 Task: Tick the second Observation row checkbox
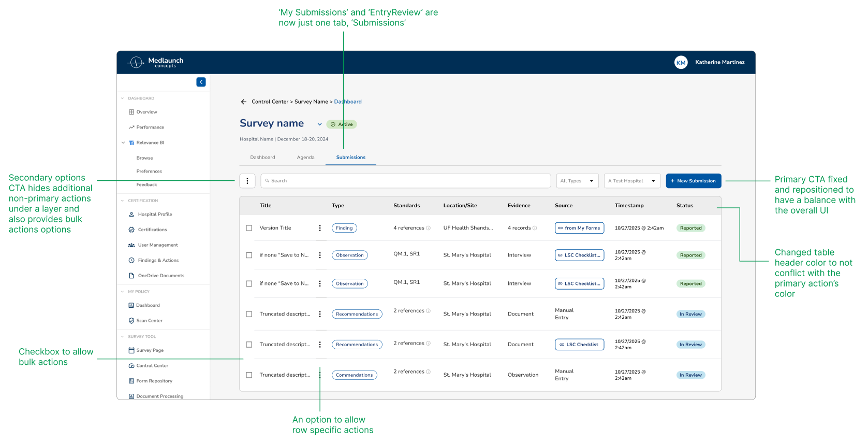[x=249, y=283]
